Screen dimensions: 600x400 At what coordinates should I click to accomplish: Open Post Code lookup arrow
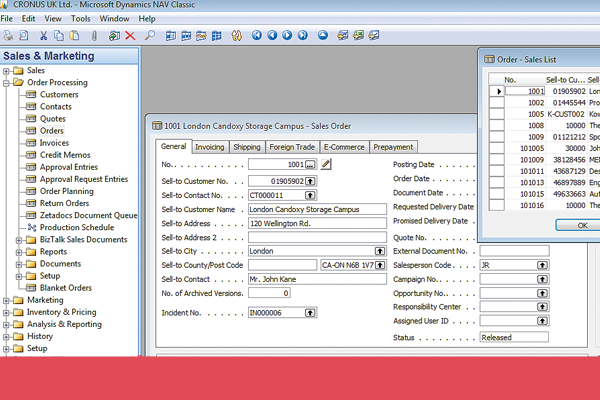point(380,265)
